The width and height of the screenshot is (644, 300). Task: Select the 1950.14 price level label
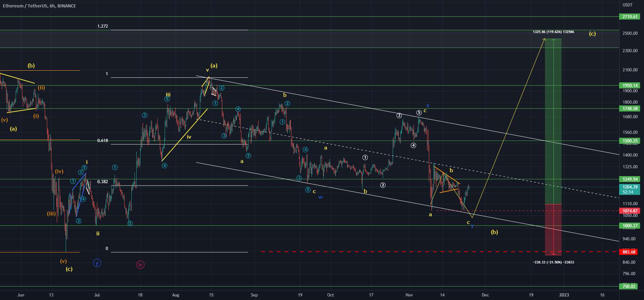point(630,86)
